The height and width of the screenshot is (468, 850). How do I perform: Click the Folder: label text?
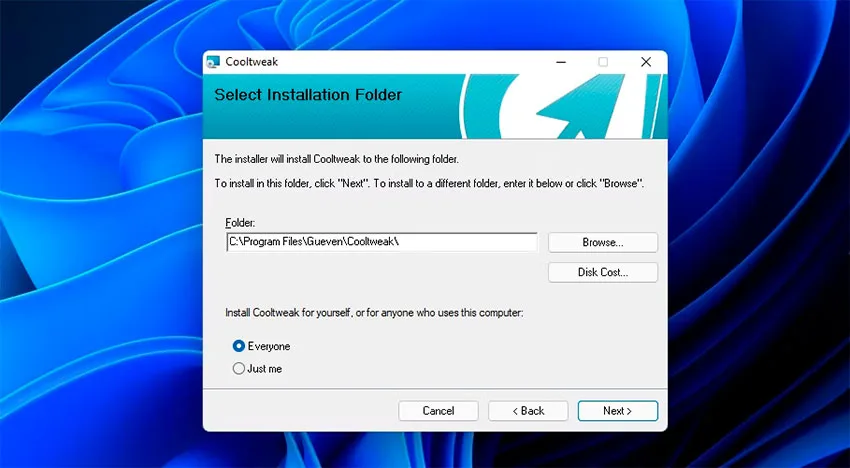tap(240, 222)
